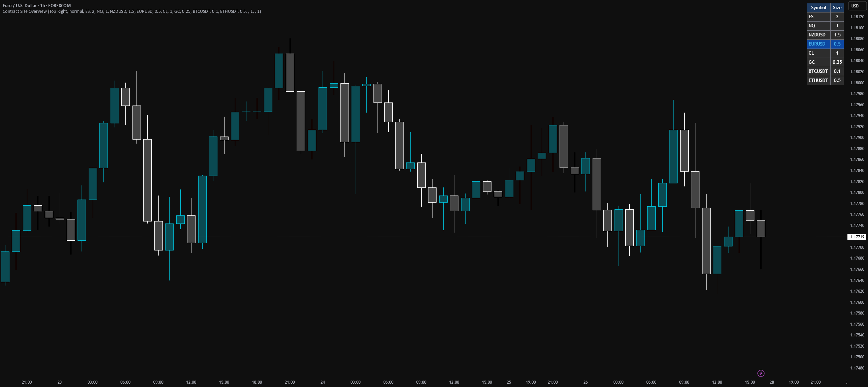Click the Euro / U.S. Dollar chart title
This screenshot has width=868, height=387.
37,5
